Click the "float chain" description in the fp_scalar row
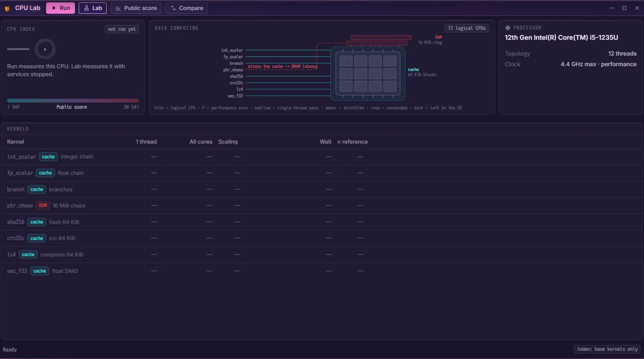Image resolution: width=644 pixels, height=359 pixels. 71,173
